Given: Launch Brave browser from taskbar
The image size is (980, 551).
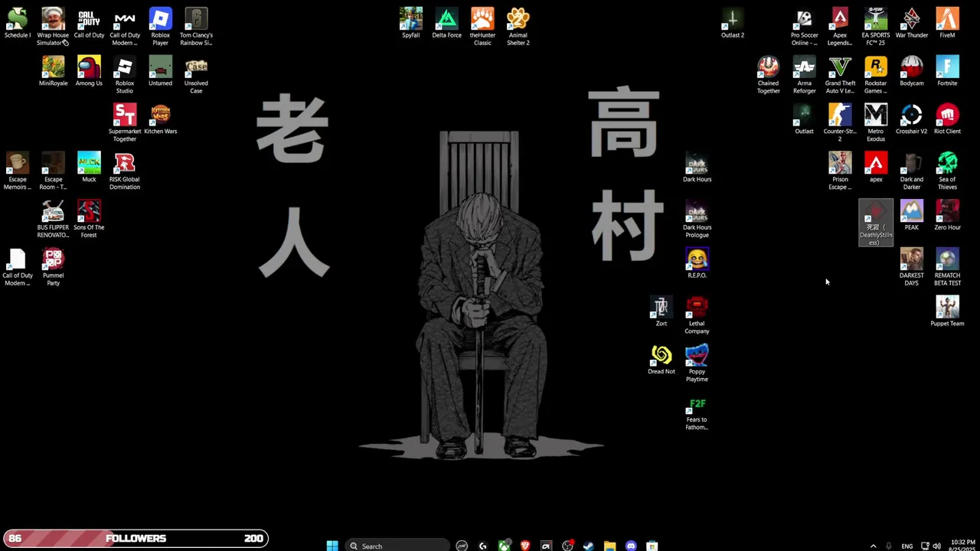Looking at the screenshot, I should pyautogui.click(x=525, y=546).
